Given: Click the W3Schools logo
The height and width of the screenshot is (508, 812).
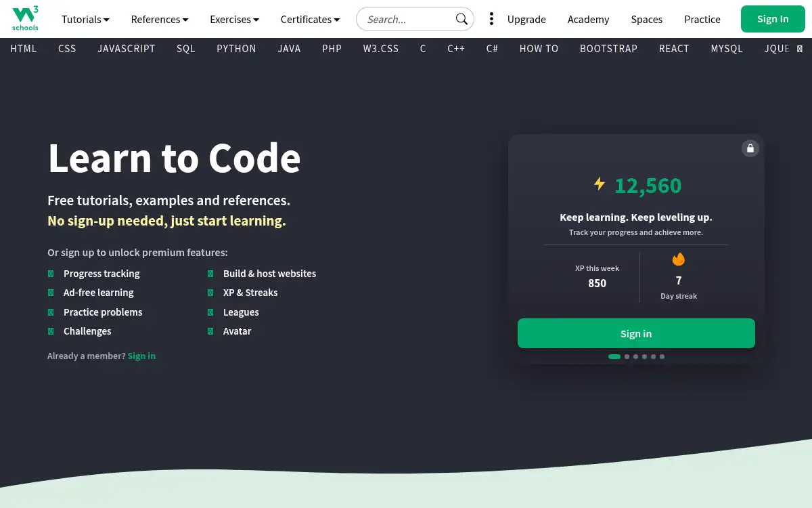Looking at the screenshot, I should click(25, 19).
